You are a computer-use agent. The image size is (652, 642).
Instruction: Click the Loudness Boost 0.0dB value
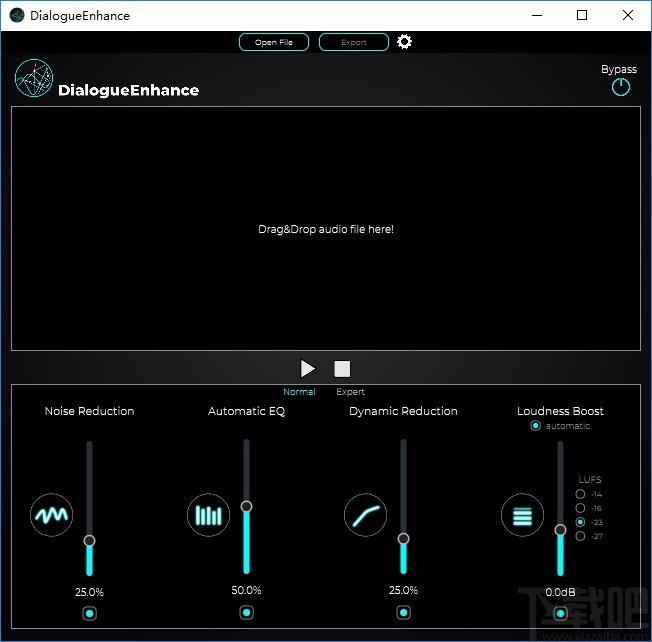[x=561, y=592]
